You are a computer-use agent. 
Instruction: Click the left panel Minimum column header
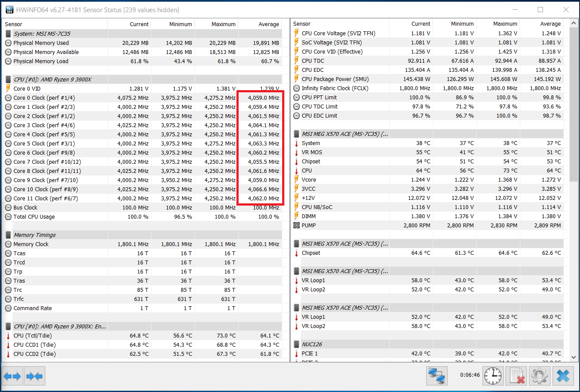click(173, 24)
